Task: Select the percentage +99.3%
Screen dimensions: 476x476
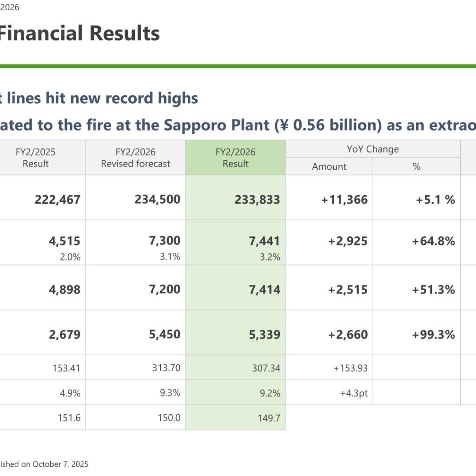Action: 434,334
